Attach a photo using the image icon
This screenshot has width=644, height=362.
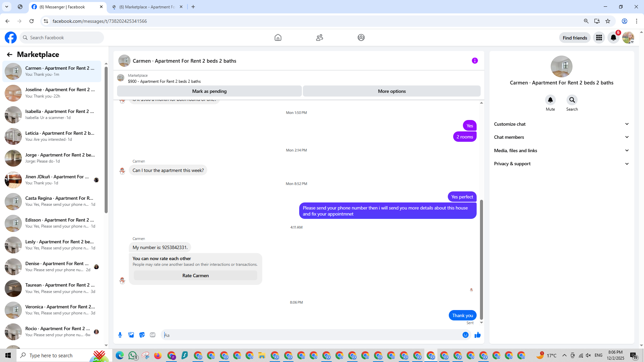click(x=131, y=335)
